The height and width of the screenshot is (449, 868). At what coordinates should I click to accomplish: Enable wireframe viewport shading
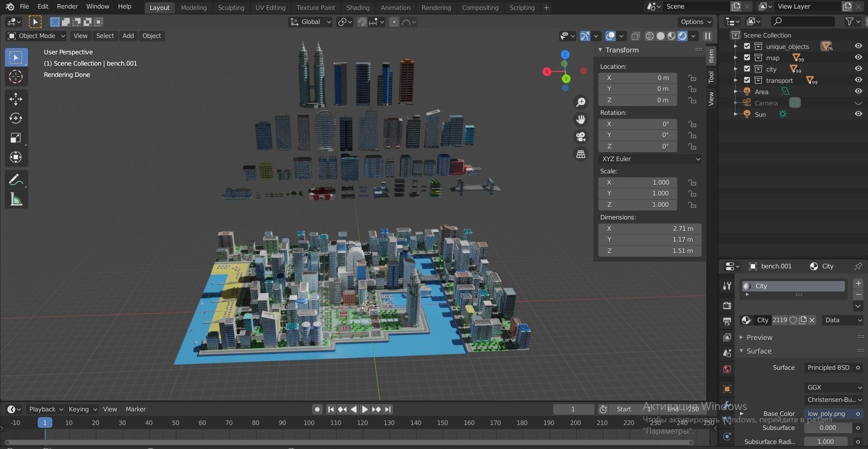pos(650,36)
